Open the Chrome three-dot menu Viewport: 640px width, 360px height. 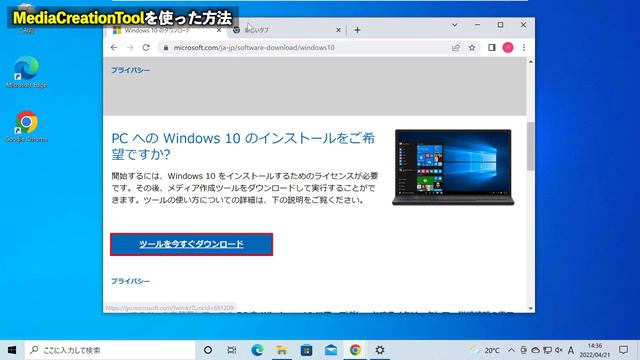tap(524, 48)
